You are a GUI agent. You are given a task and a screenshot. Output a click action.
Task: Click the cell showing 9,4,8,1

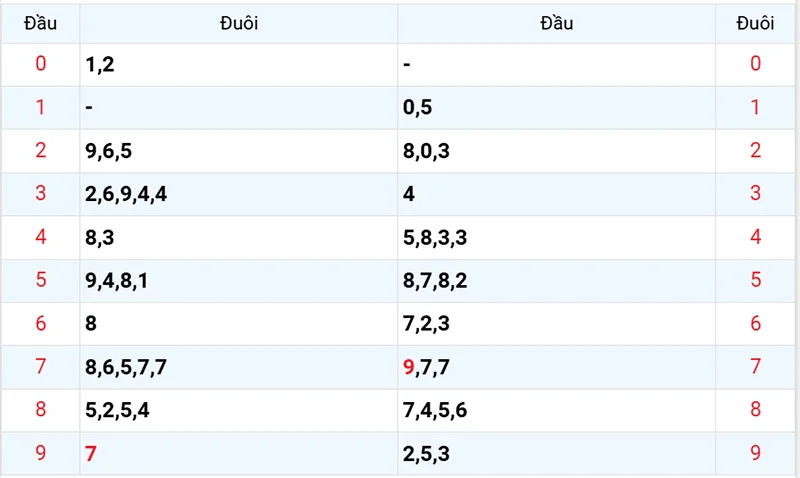pyautogui.click(x=118, y=281)
